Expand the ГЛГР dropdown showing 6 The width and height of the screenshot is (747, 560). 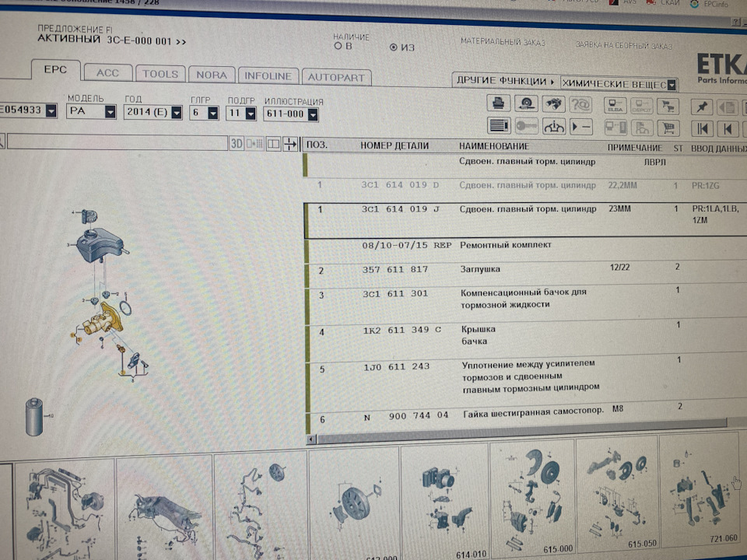204,113
